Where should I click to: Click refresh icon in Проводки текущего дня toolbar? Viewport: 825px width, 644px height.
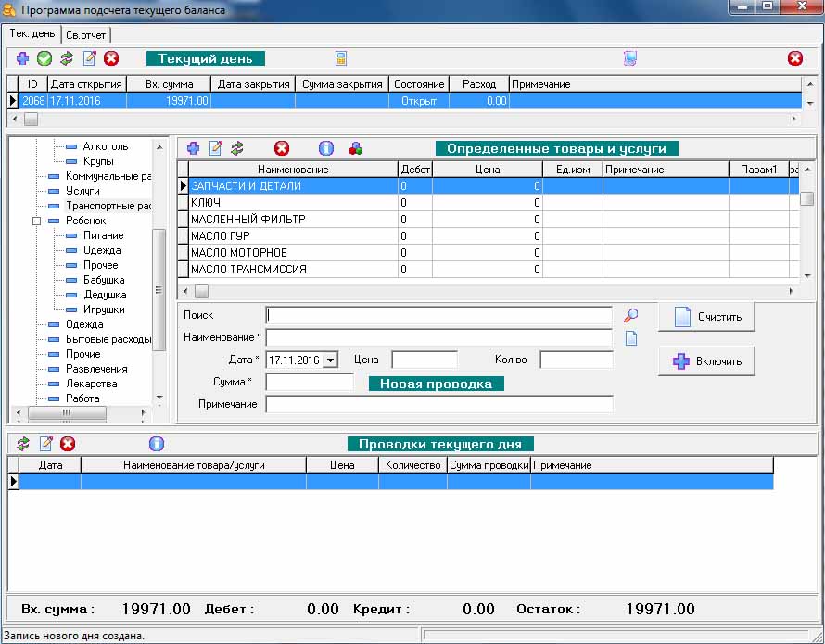[x=22, y=444]
